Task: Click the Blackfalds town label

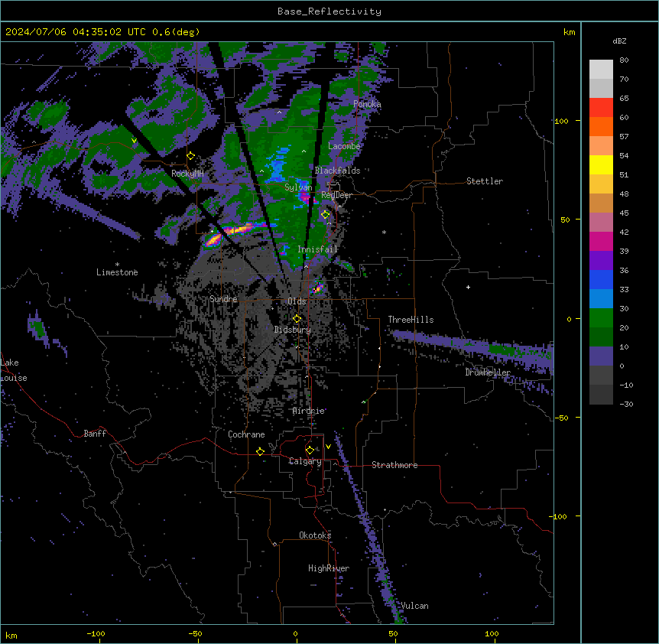Action: point(337,171)
